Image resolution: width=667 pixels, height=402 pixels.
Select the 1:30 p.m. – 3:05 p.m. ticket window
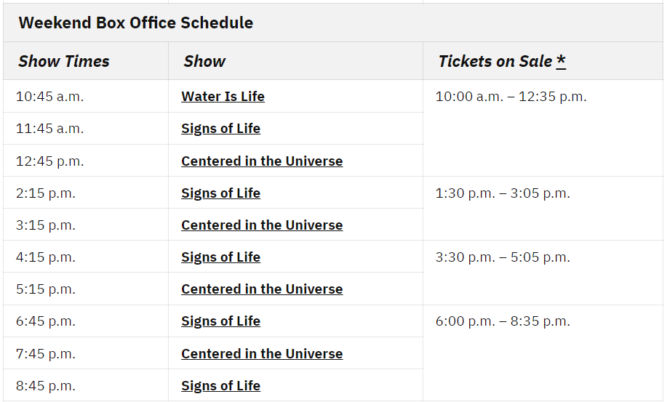pos(502,193)
